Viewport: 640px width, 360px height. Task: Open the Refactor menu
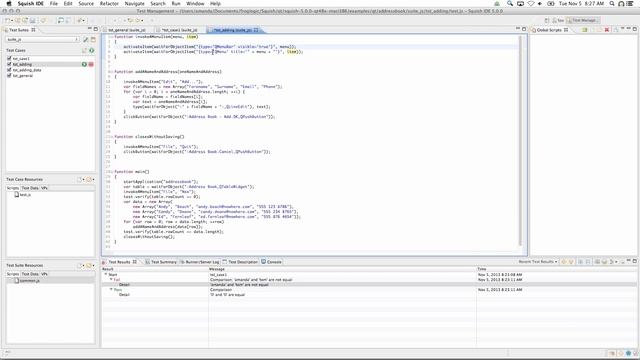pyautogui.click(x=109, y=3)
